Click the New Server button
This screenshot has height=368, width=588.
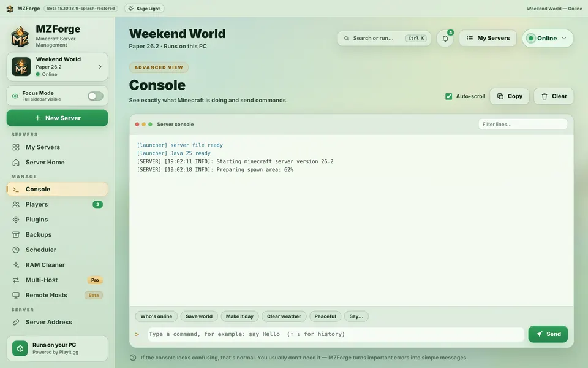[58, 118]
